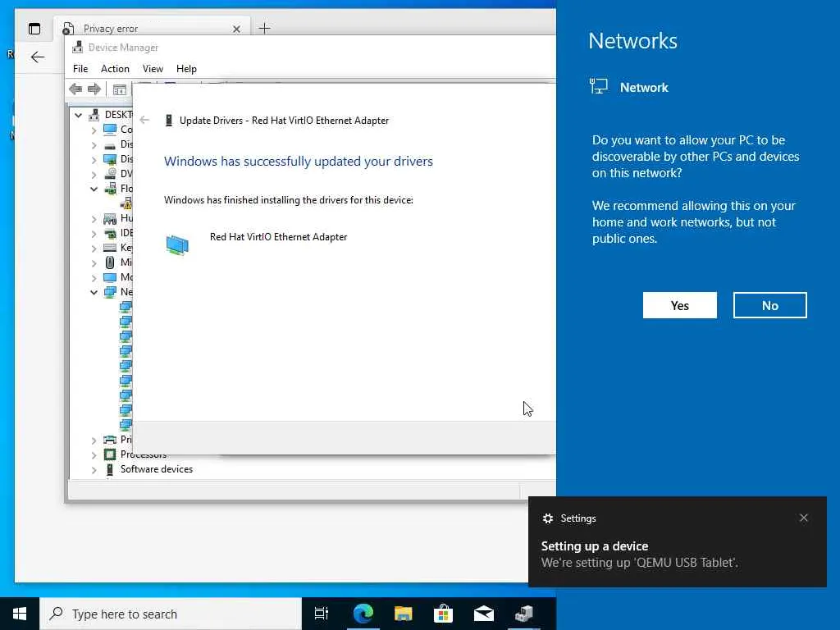Select the warning-flagged device under Floppy controllers

126,203
